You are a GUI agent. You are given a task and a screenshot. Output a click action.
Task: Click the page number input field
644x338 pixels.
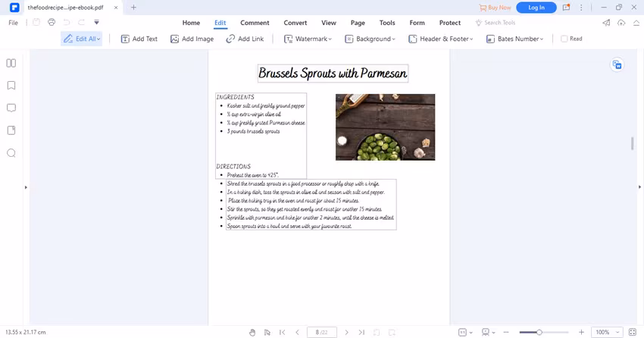point(321,332)
